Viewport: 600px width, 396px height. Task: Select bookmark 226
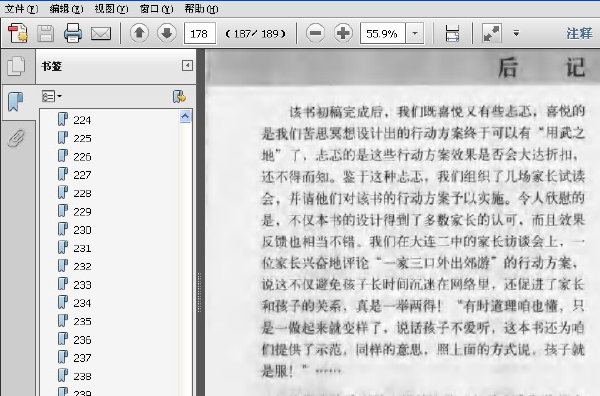[75, 156]
